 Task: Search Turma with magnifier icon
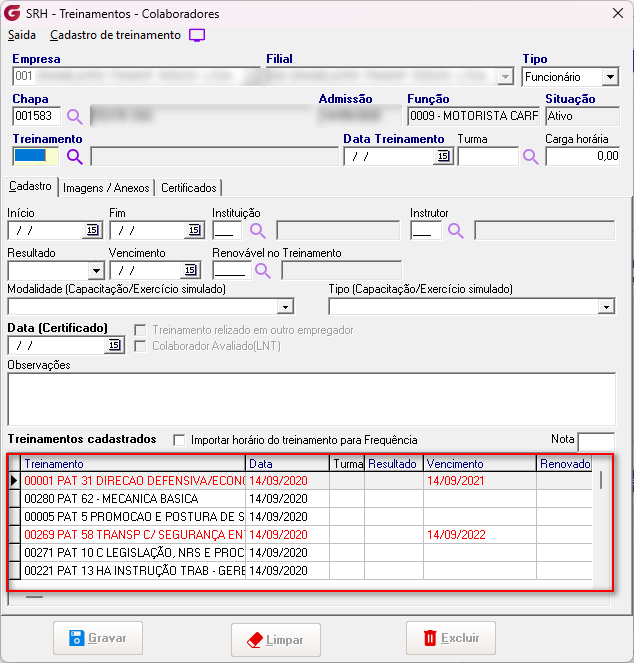tap(530, 157)
